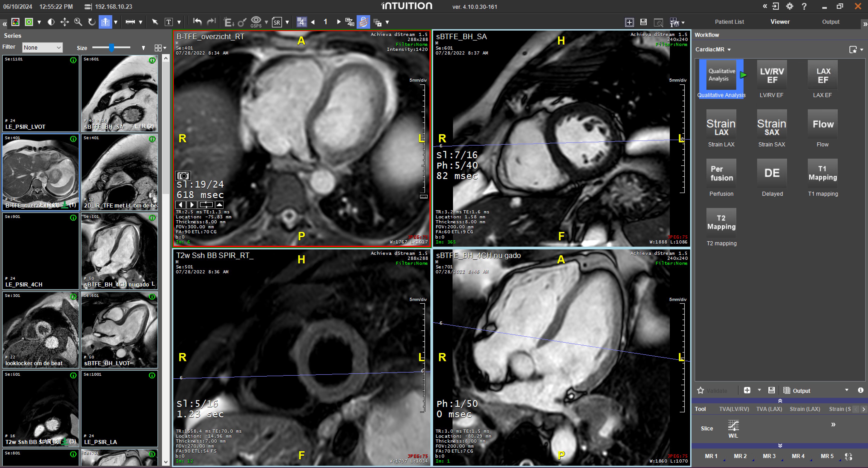This screenshot has width=868, height=468.
Task: Collapse tool panel with double up chevron
Action: (780, 401)
